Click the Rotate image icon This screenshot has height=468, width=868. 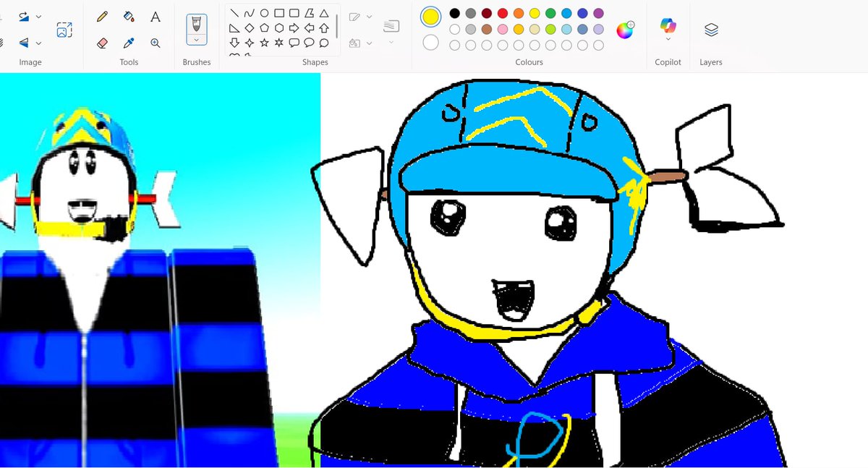click(24, 16)
